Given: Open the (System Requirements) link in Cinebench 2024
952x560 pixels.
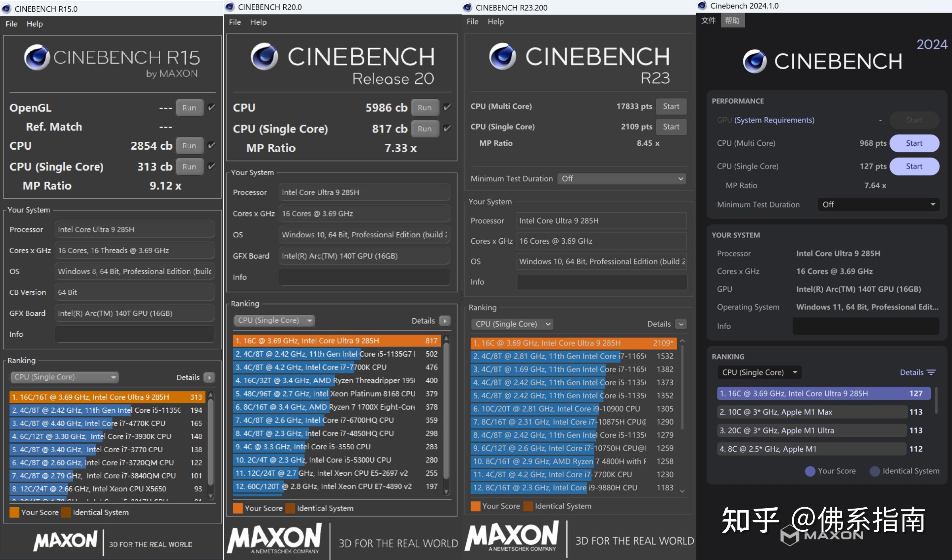Looking at the screenshot, I should click(x=775, y=120).
